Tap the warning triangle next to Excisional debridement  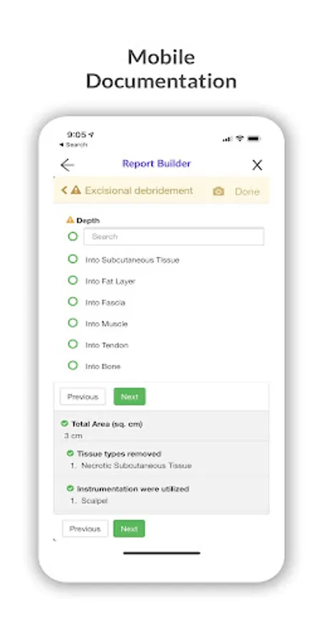click(x=76, y=190)
